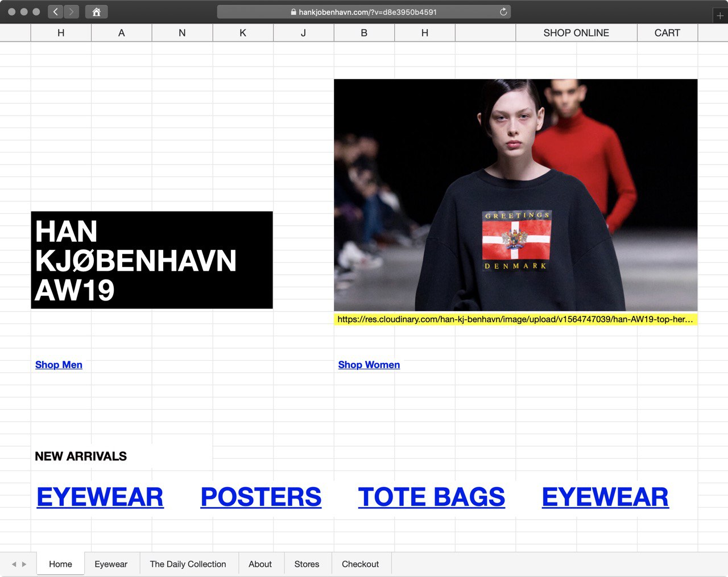The width and height of the screenshot is (728, 577).
Task: Click the browser forward arrow
Action: click(x=71, y=11)
